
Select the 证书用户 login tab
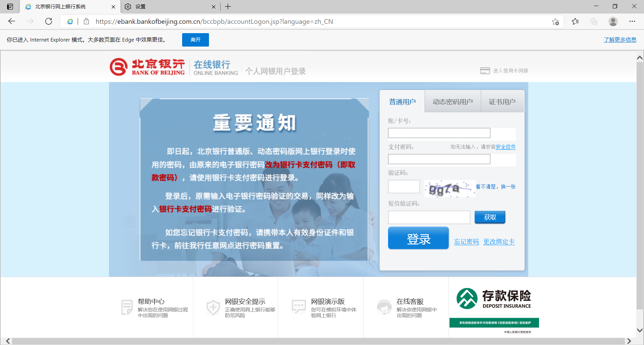502,101
